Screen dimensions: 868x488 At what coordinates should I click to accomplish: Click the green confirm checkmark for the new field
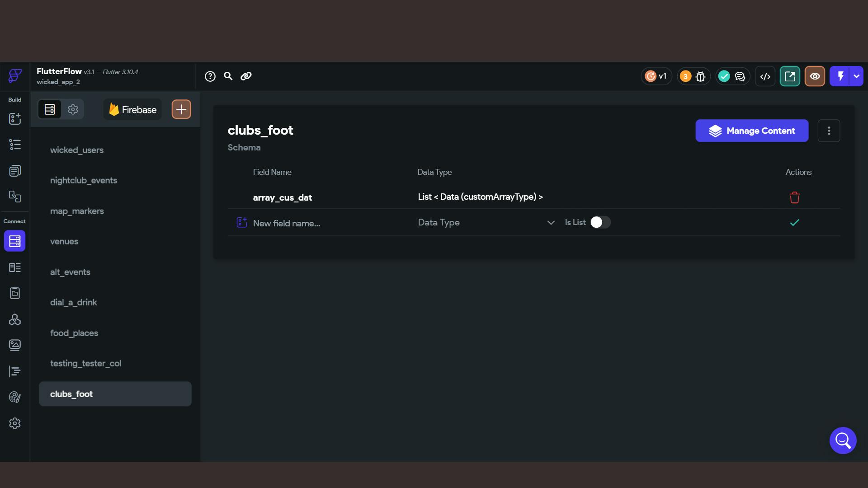click(794, 222)
